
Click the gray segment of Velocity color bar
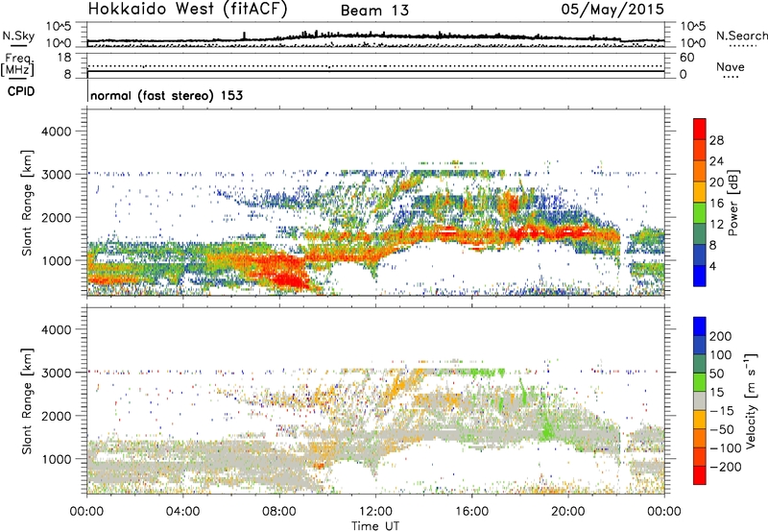(700, 400)
